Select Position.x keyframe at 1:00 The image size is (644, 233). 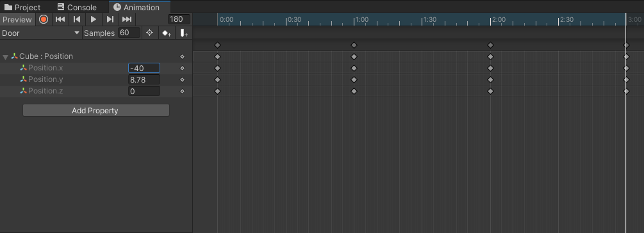[354, 68]
